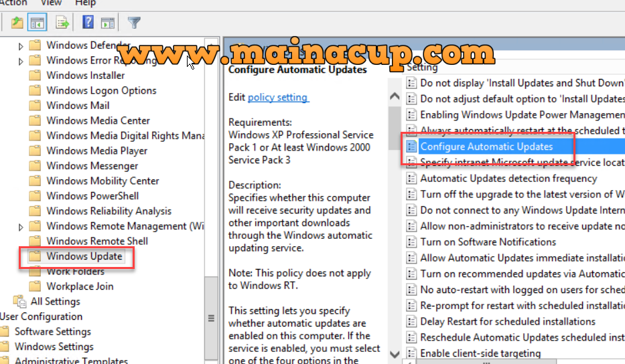Viewport: 625px width, 364px height.
Task: Select Automatic Updates detection frequency policy
Action: coord(508,179)
